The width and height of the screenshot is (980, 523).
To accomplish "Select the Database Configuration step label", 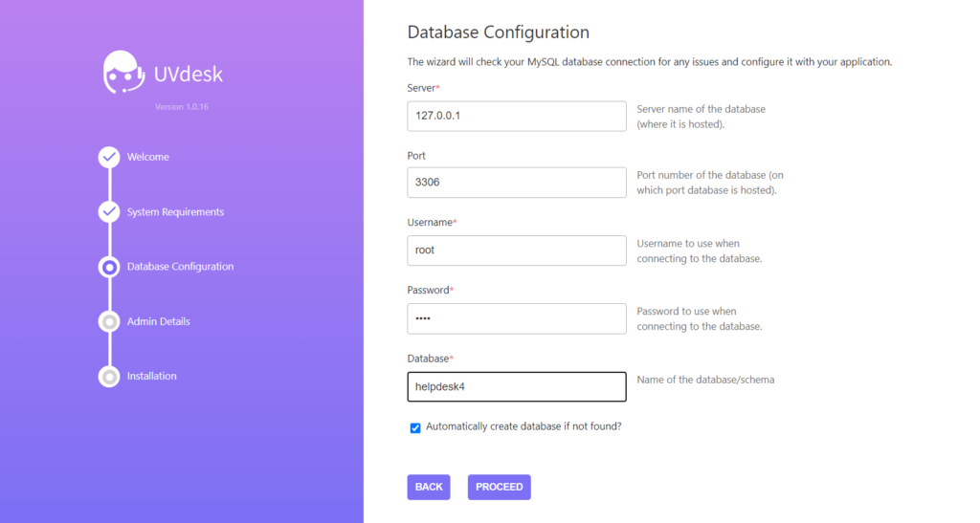I will [181, 267].
